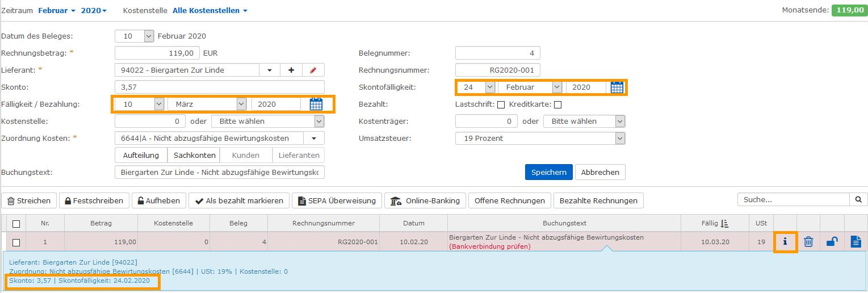Click the Fälligkeit year field 2020
The height and width of the screenshot is (293, 868).
coord(276,104)
